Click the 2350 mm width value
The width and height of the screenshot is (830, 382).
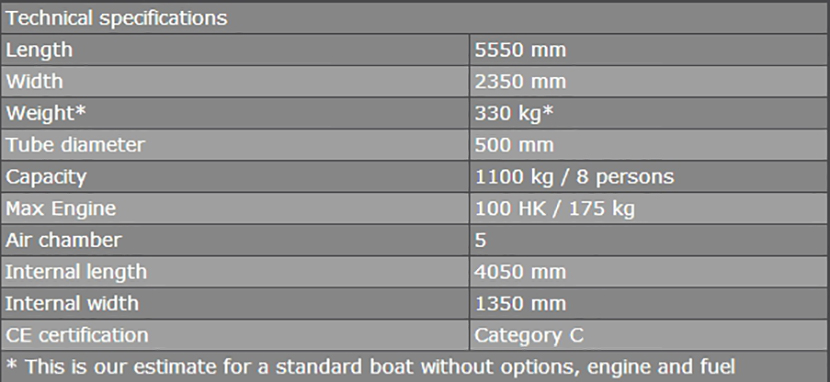(x=520, y=81)
